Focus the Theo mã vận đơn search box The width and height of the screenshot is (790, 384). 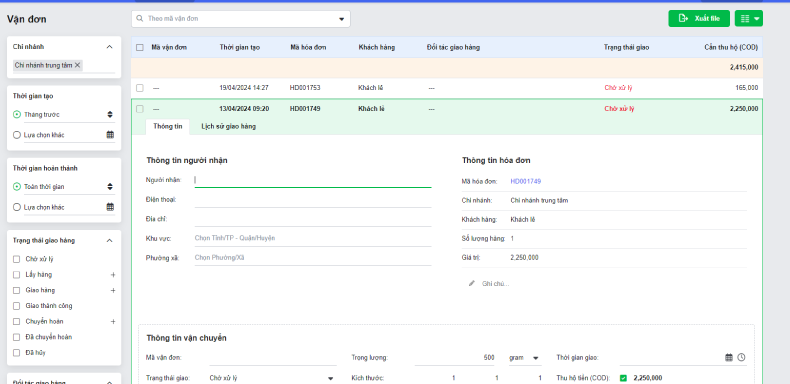click(241, 19)
